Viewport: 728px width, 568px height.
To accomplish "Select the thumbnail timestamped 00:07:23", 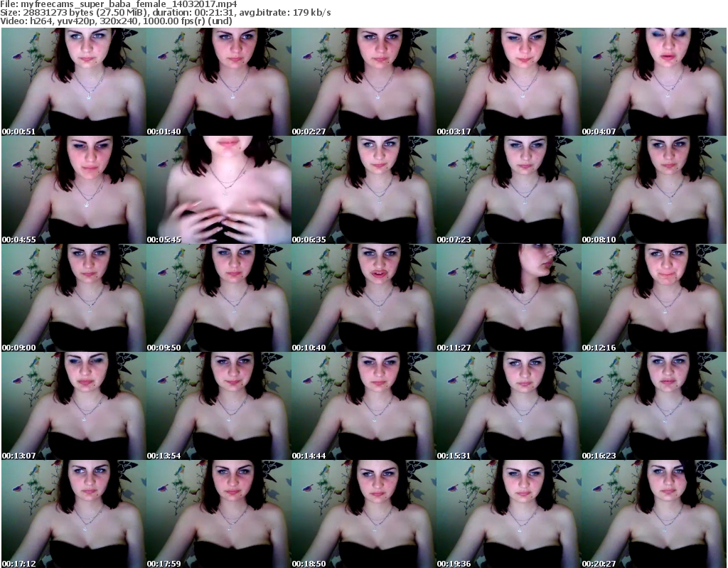I will (509, 190).
